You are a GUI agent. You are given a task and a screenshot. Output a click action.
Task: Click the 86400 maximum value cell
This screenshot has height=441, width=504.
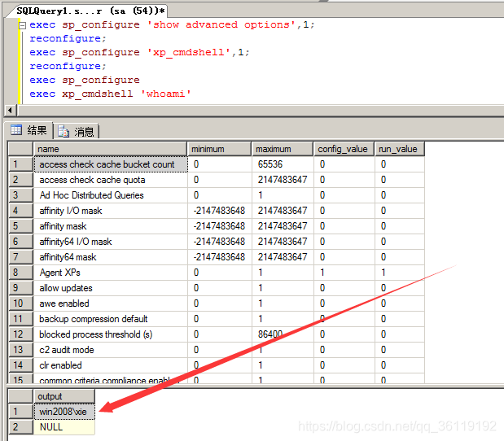point(283,334)
